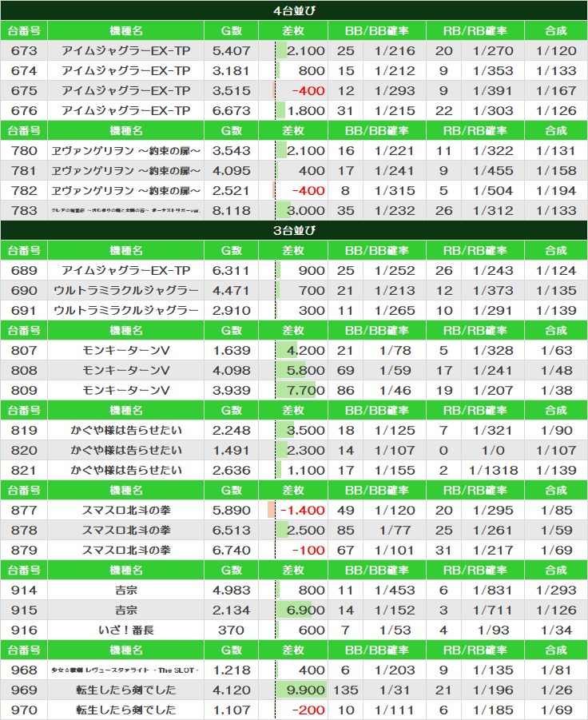Click 9,900 difference value in row 969
Screen dimensions: 588x720
pos(306,690)
